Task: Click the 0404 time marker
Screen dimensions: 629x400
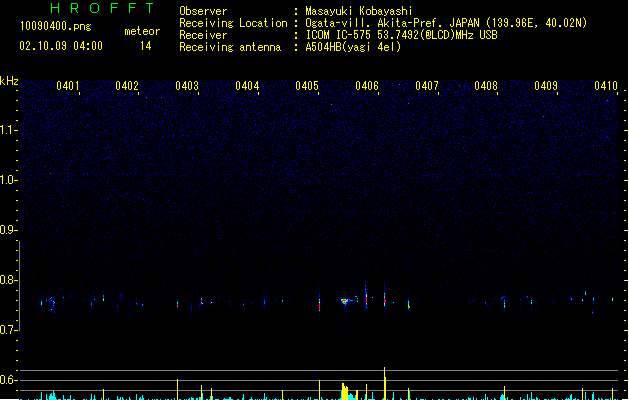Action: point(247,86)
